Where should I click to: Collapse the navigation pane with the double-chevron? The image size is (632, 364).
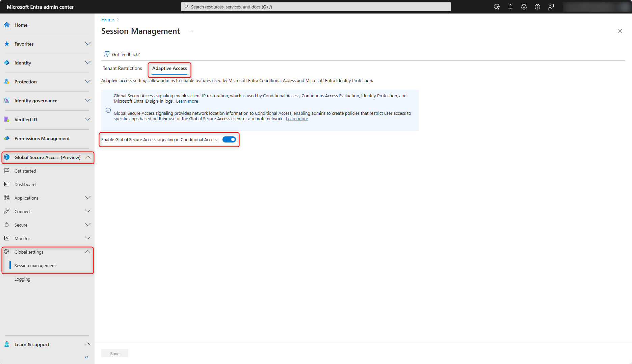[86, 357]
